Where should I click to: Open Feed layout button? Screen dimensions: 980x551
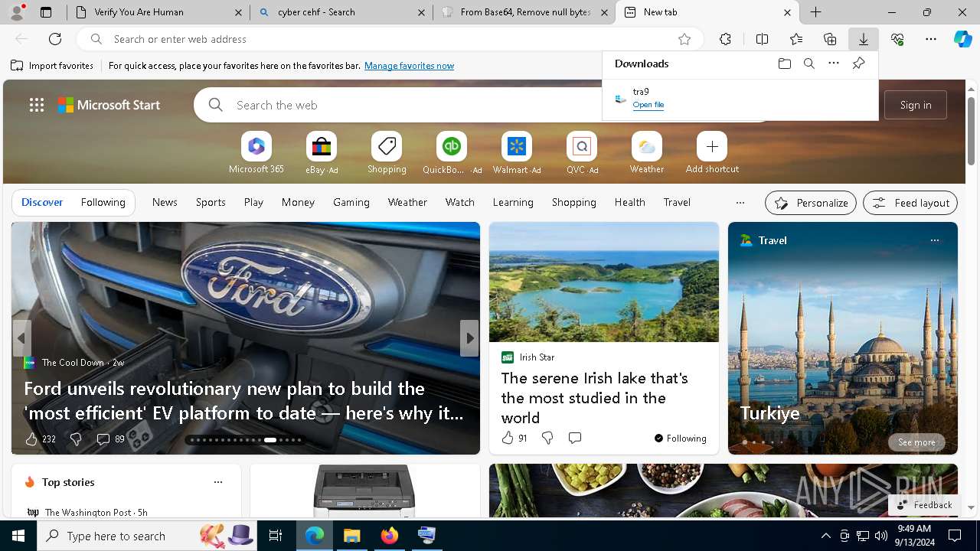[910, 203]
